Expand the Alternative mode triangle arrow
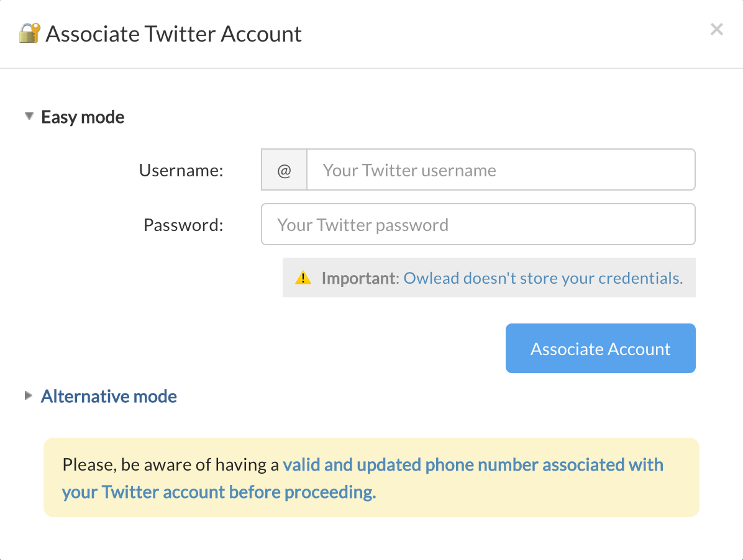743x560 pixels. 29,395
